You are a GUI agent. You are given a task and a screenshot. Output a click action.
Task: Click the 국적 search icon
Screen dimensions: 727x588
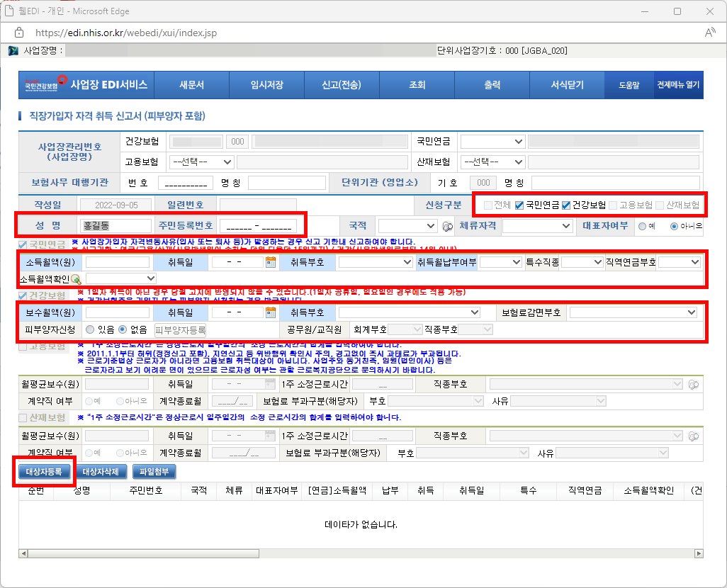point(447,226)
